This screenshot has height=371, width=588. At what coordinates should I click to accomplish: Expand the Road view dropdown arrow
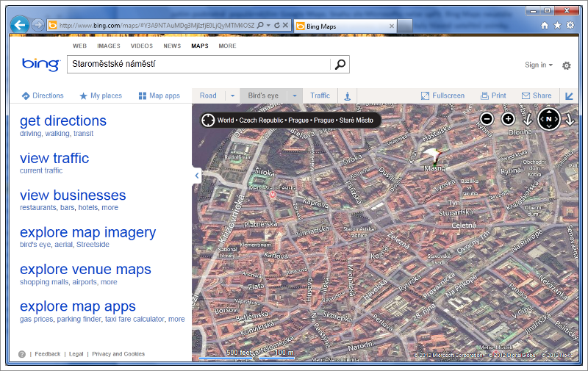(x=232, y=96)
